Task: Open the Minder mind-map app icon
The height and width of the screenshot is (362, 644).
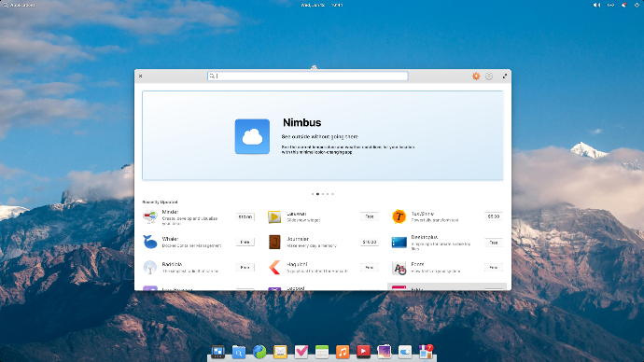Action: 150,216
